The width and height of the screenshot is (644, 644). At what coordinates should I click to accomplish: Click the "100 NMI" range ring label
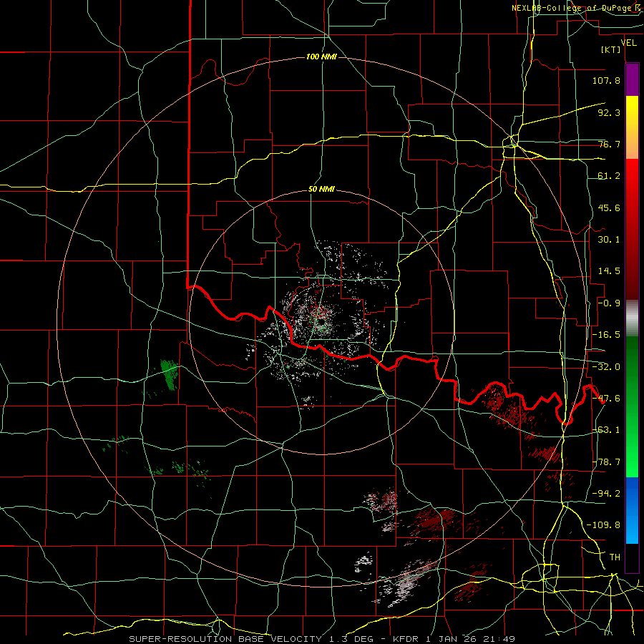(x=321, y=57)
